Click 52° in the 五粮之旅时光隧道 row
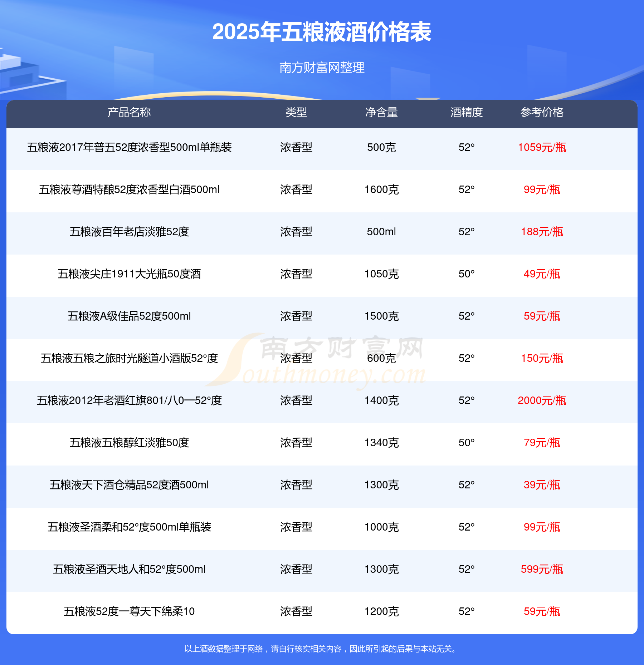Viewport: 644px width, 665px height. [467, 358]
